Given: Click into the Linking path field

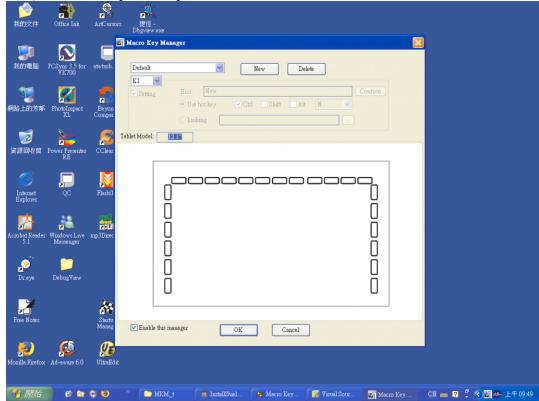Looking at the screenshot, I should (279, 120).
